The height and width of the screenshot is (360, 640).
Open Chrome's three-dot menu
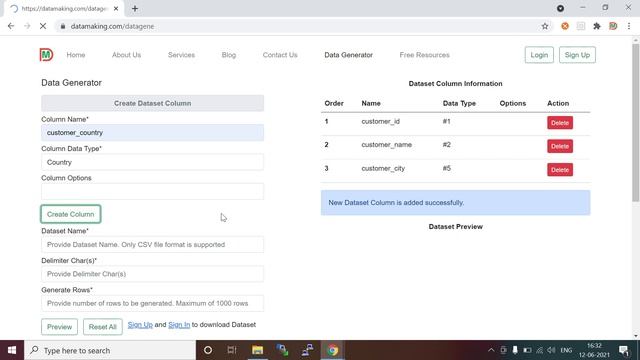click(x=629, y=26)
